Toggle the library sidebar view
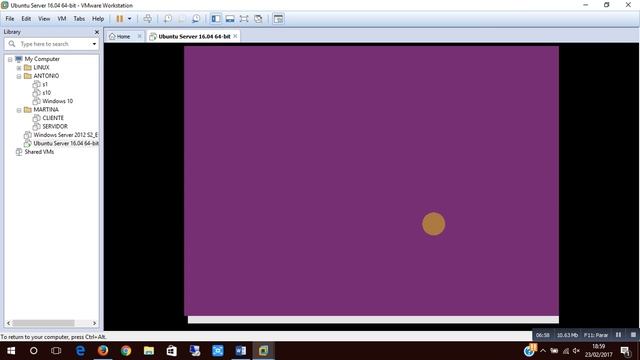The height and width of the screenshot is (360, 640). click(216, 19)
